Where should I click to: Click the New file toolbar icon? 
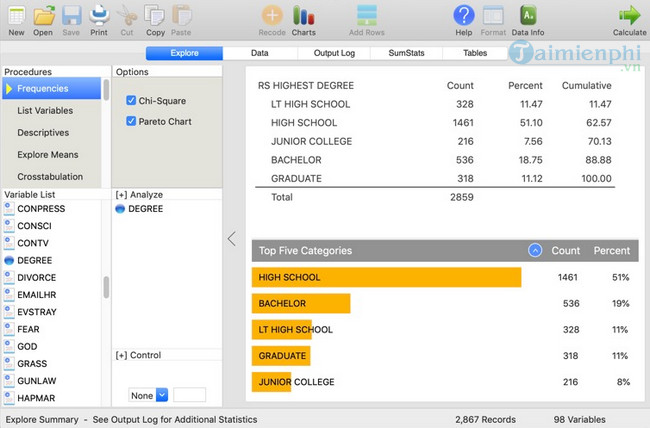pyautogui.click(x=16, y=16)
